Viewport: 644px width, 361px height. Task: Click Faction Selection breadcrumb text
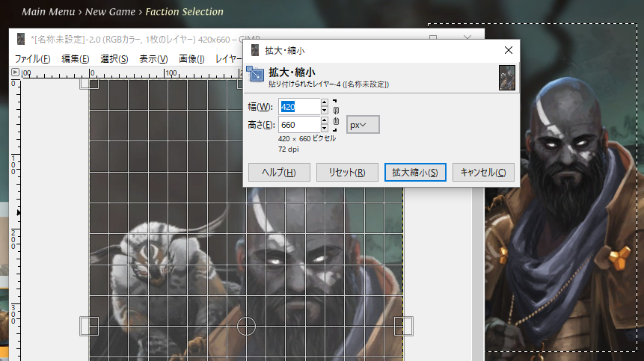point(185,11)
